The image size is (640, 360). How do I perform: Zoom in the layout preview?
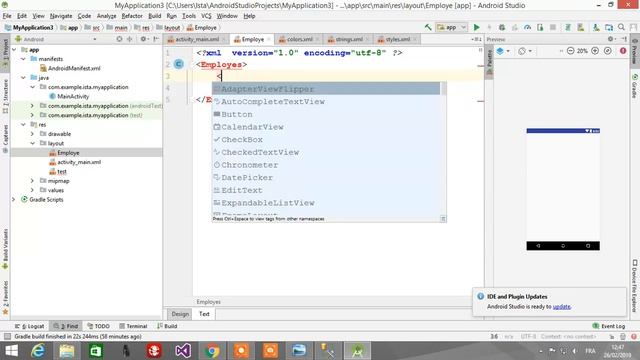click(595, 51)
